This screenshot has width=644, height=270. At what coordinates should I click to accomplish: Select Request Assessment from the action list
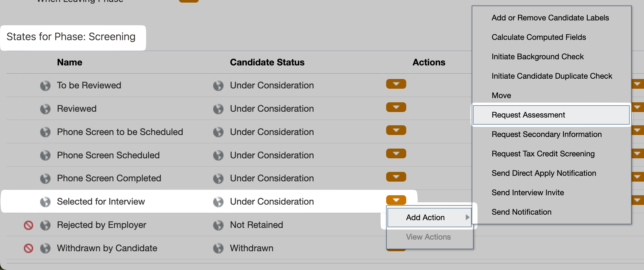pyautogui.click(x=528, y=115)
